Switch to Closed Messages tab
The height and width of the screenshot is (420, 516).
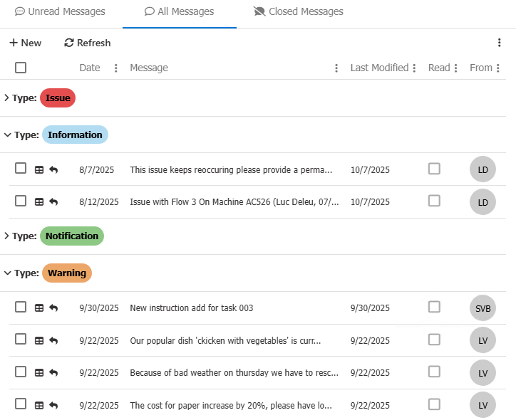pyautogui.click(x=299, y=11)
